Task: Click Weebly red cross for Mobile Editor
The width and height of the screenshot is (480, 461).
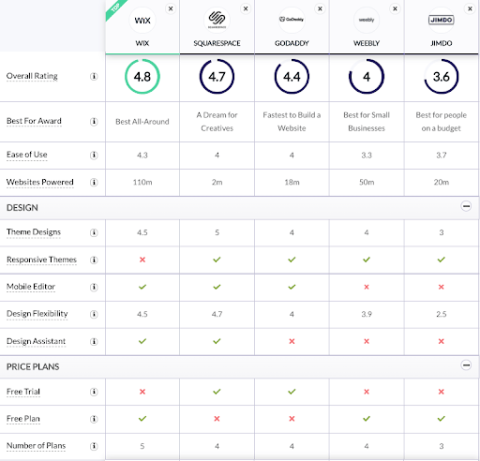Action: tap(366, 287)
